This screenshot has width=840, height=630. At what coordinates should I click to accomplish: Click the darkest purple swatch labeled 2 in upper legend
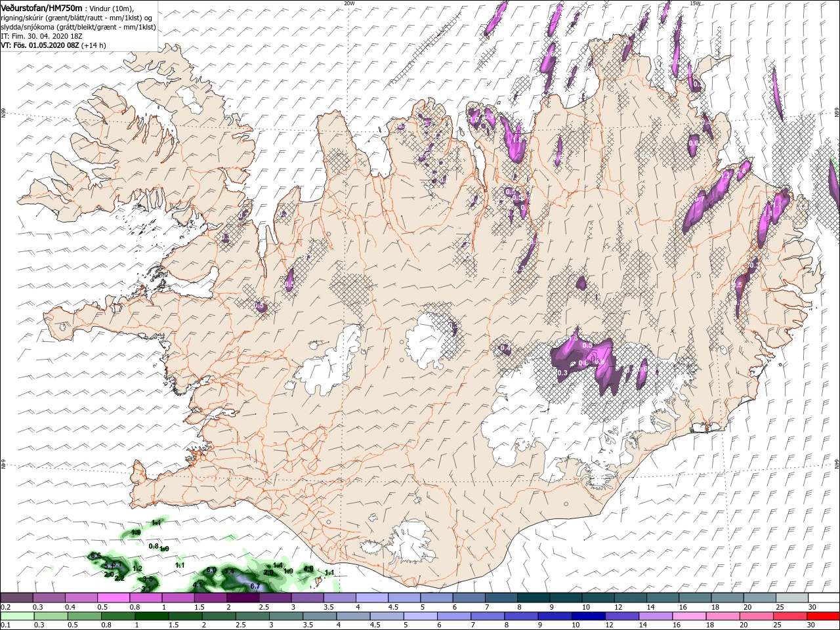click(x=242, y=598)
